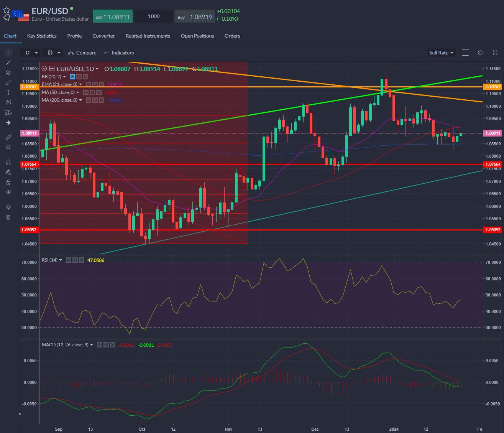The width and height of the screenshot is (504, 433).
Task: Open the Converter tab
Action: [x=103, y=36]
